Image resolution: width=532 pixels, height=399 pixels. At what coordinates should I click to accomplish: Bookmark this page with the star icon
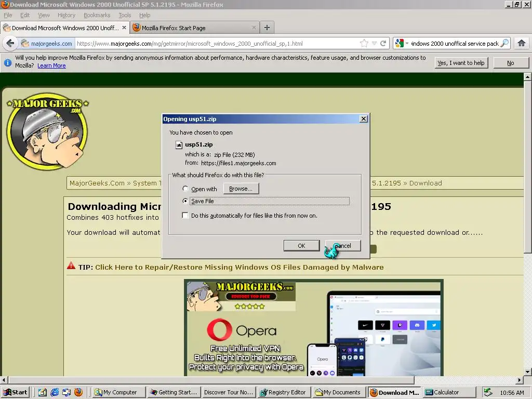(364, 44)
